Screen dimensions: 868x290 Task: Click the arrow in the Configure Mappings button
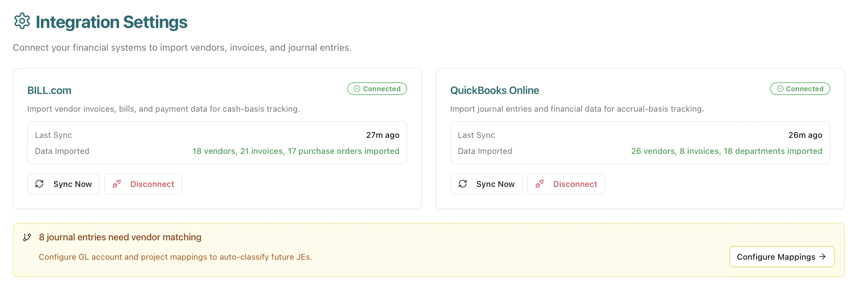tap(822, 257)
